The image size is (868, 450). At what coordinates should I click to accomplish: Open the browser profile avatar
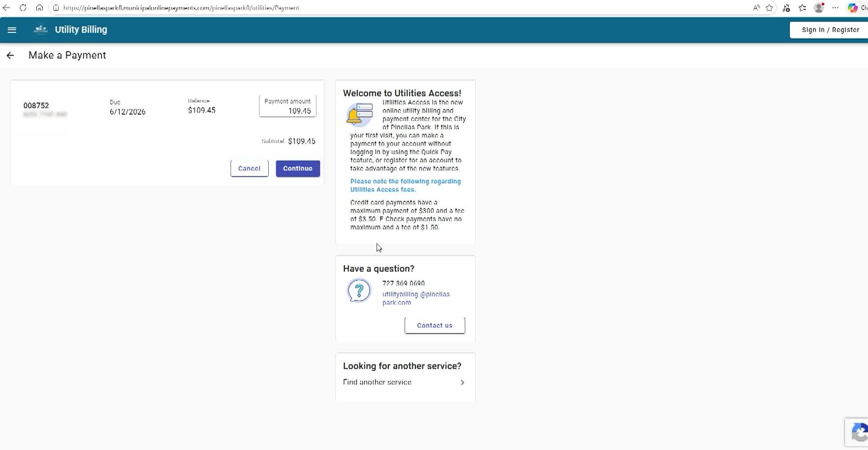pyautogui.click(x=819, y=8)
